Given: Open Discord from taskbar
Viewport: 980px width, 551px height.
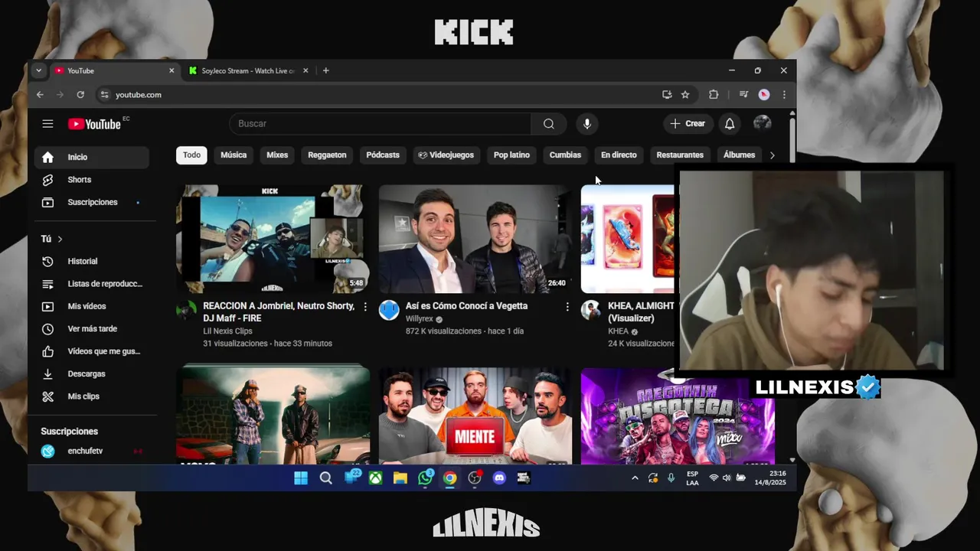Looking at the screenshot, I should [x=500, y=478].
